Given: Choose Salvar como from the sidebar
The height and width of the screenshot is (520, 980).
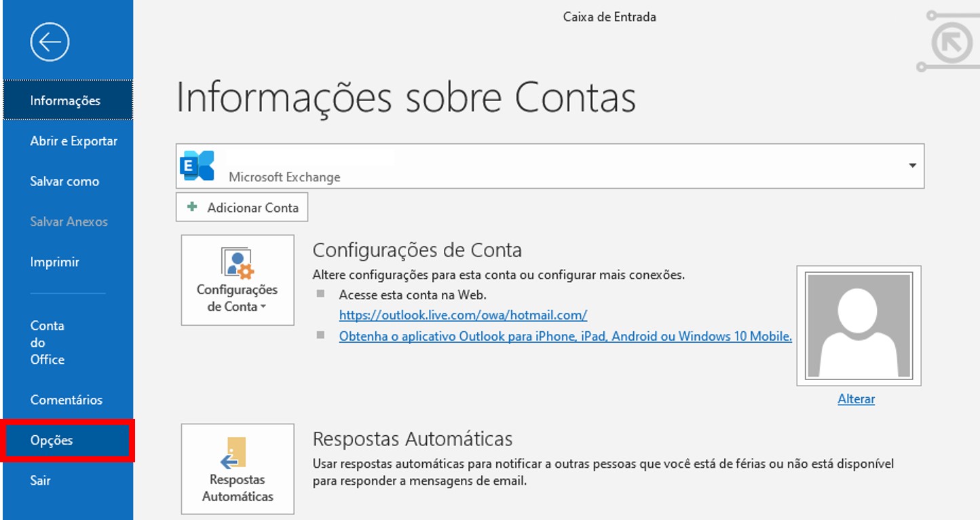Looking at the screenshot, I should [x=64, y=181].
